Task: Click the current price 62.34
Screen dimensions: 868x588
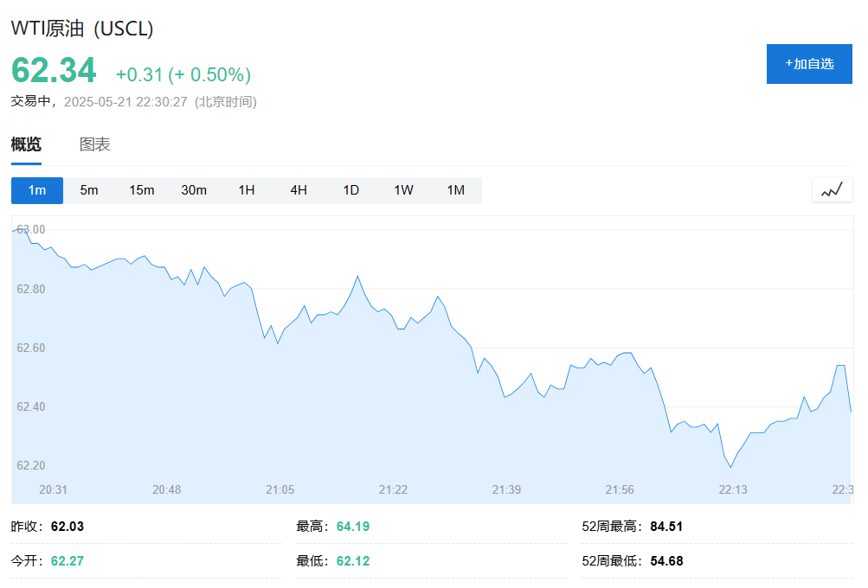Action: pos(54,71)
